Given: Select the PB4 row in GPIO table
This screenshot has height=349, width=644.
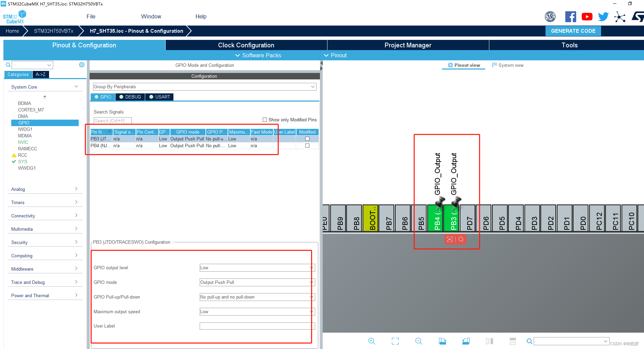Looking at the screenshot, I should [204, 146].
